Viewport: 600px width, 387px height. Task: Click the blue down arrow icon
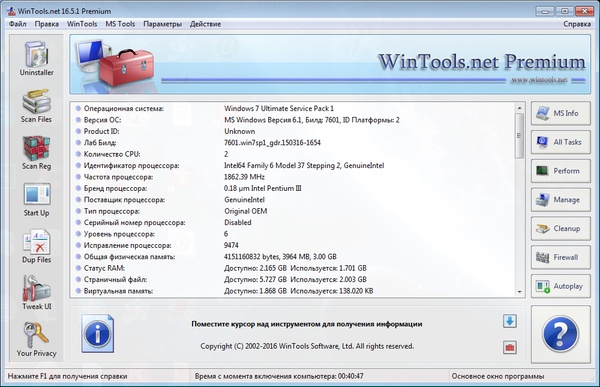pos(510,321)
